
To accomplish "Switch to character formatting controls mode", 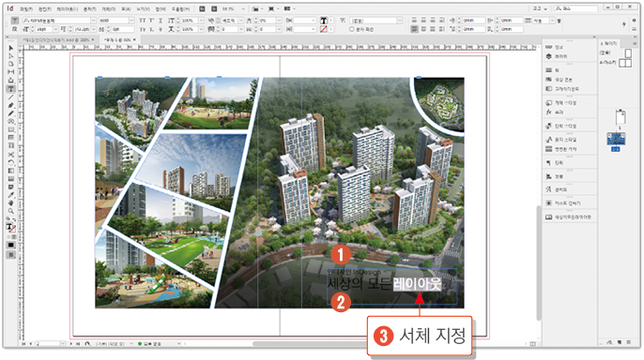I will point(15,20).
